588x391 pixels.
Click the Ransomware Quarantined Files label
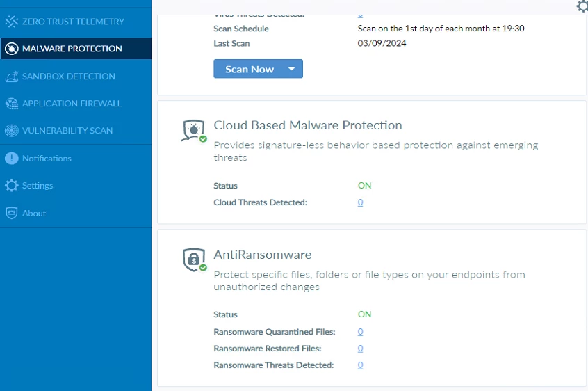(x=275, y=332)
